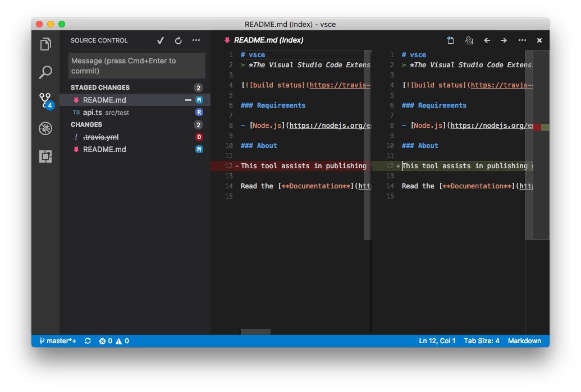The image size is (581, 392).
Task: Click the Open Changes icon in editor toolbar
Action: [469, 40]
